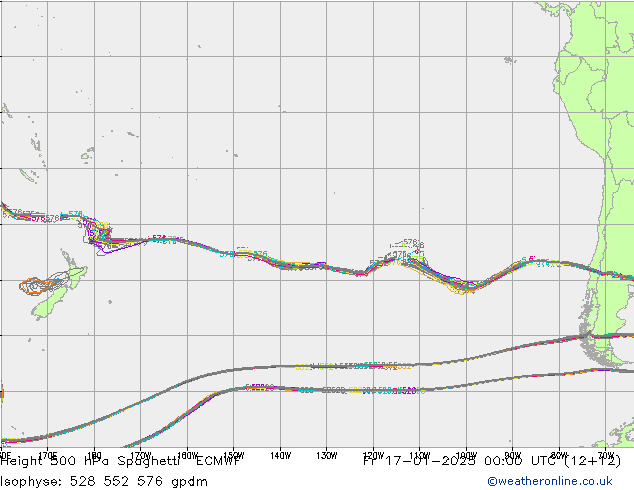Viewport: 634px width, 490px height.
Task: Click the 'Height 500 hPa Spaghetti ECMWF' title
Action: (x=120, y=461)
